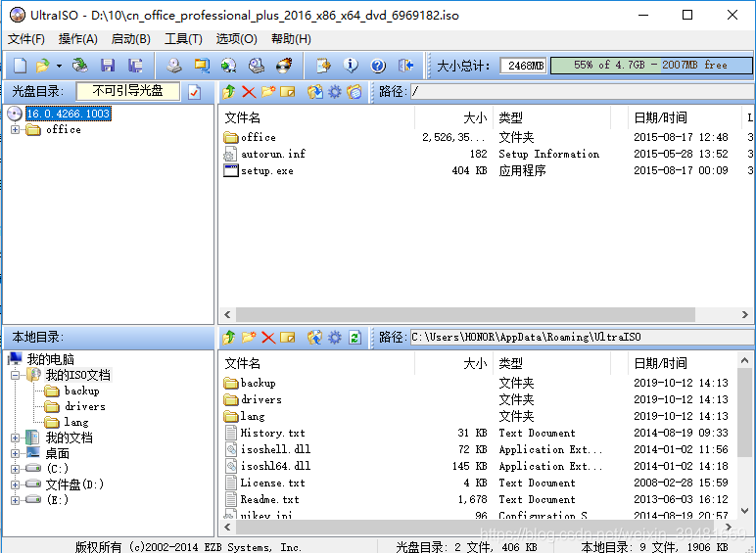Expand the (E:) drive node
This screenshot has width=756, height=553.
click(x=16, y=500)
